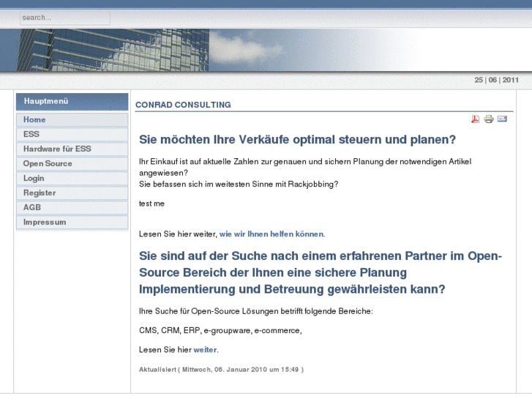Click 'CMS, CRM, ERP, e-groupware' line
532x399 pixels.
(x=220, y=331)
